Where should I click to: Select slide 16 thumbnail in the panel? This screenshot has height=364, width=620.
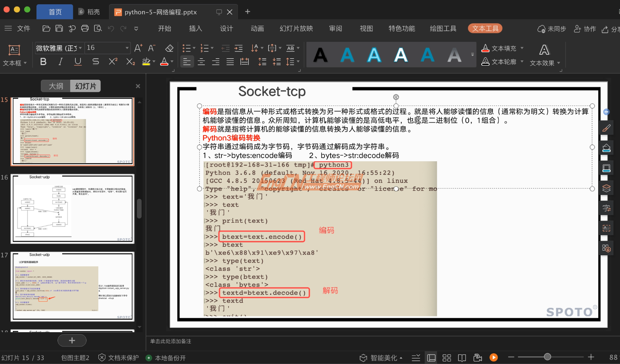pos(72,208)
